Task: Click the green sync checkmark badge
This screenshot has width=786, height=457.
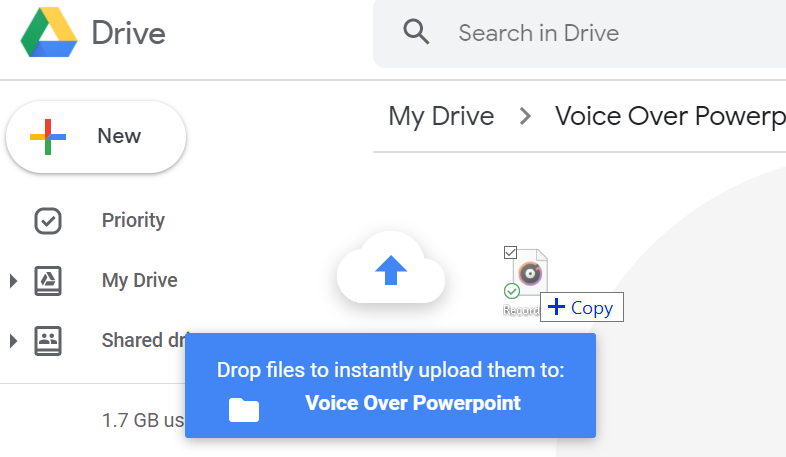Action: pyautogui.click(x=512, y=291)
